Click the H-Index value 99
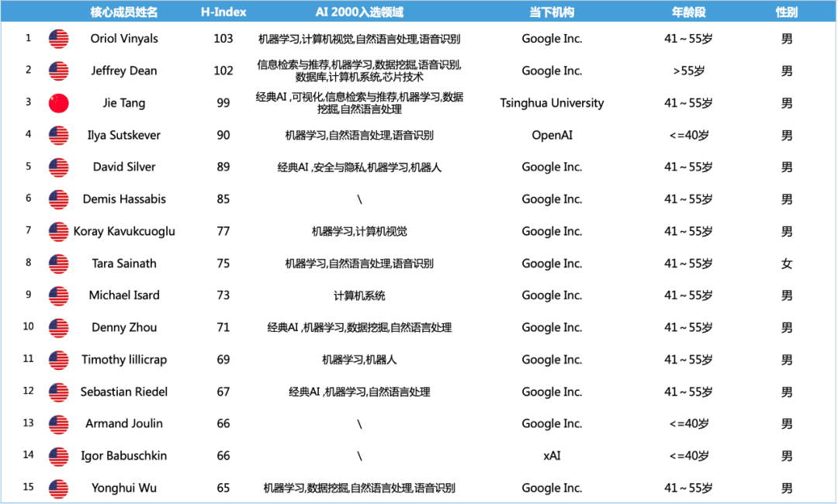Image resolution: width=838 pixels, height=504 pixels. pos(223,103)
